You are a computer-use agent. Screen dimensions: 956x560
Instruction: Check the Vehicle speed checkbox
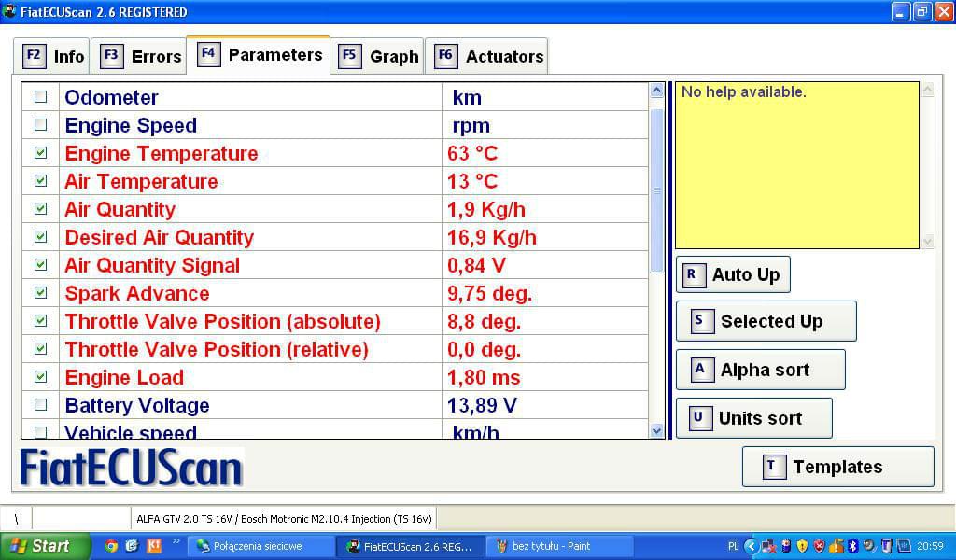(x=41, y=432)
